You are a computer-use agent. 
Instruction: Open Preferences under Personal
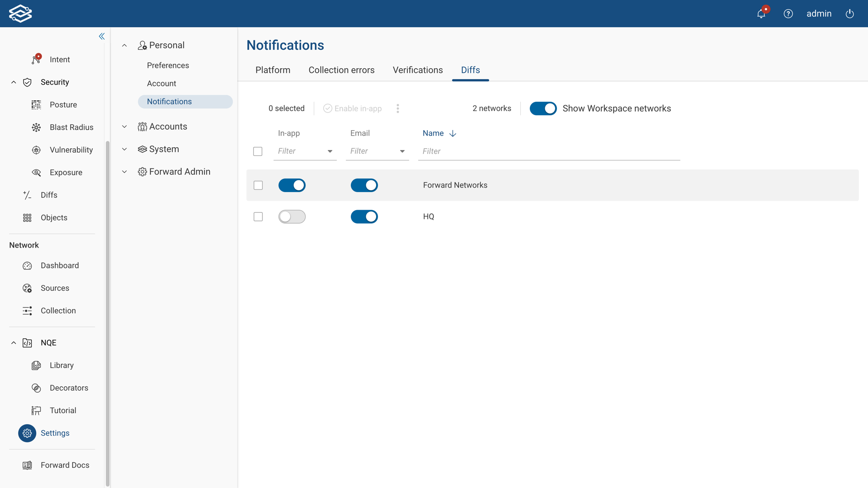pyautogui.click(x=168, y=66)
